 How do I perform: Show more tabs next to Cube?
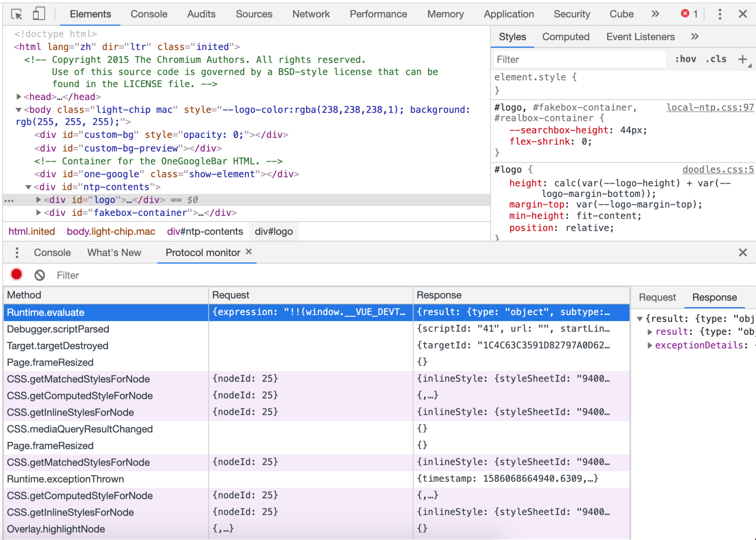tap(655, 14)
